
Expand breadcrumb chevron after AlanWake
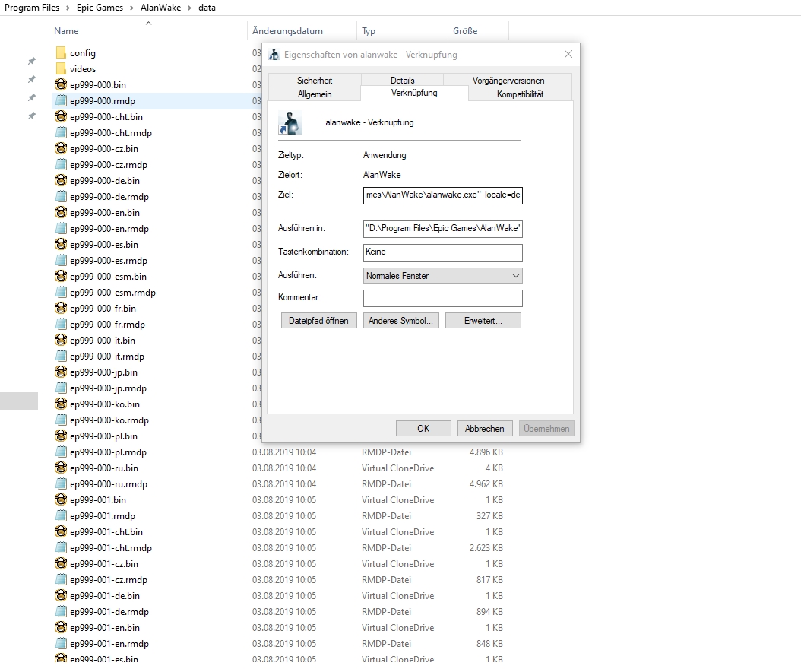tap(189, 8)
